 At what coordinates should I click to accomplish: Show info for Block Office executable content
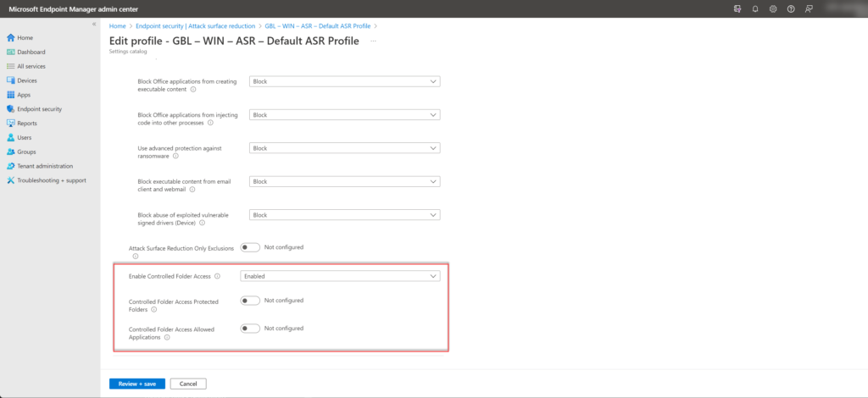(x=193, y=90)
